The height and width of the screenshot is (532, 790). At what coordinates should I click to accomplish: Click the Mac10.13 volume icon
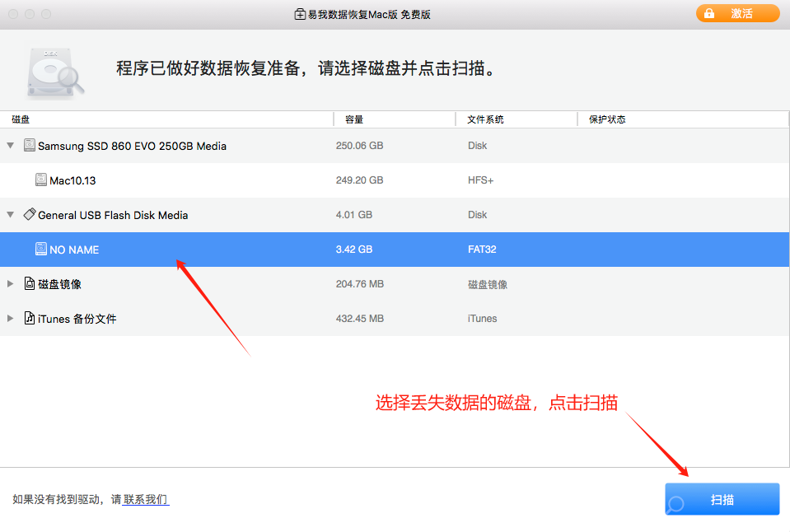click(x=41, y=180)
